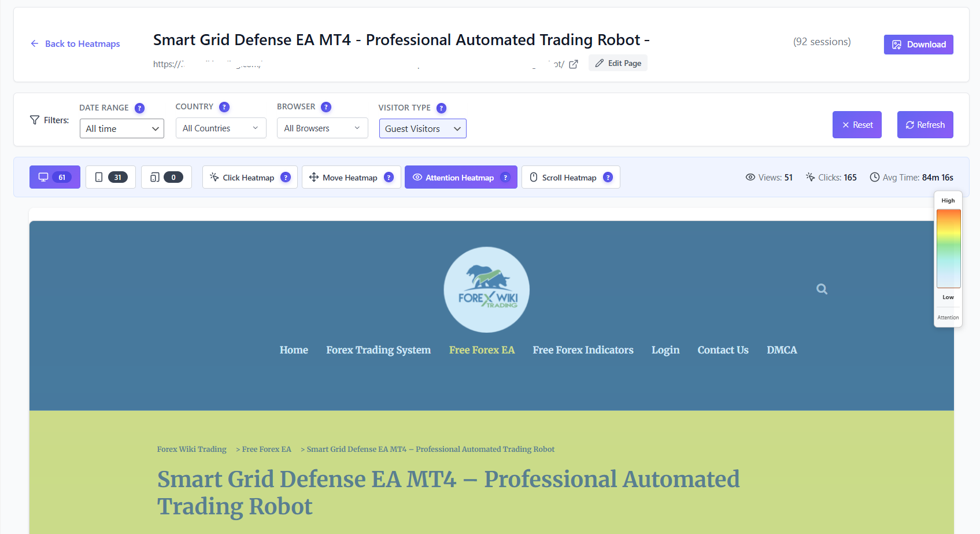Open the external page link icon
The width and height of the screenshot is (980, 534).
[x=574, y=64]
